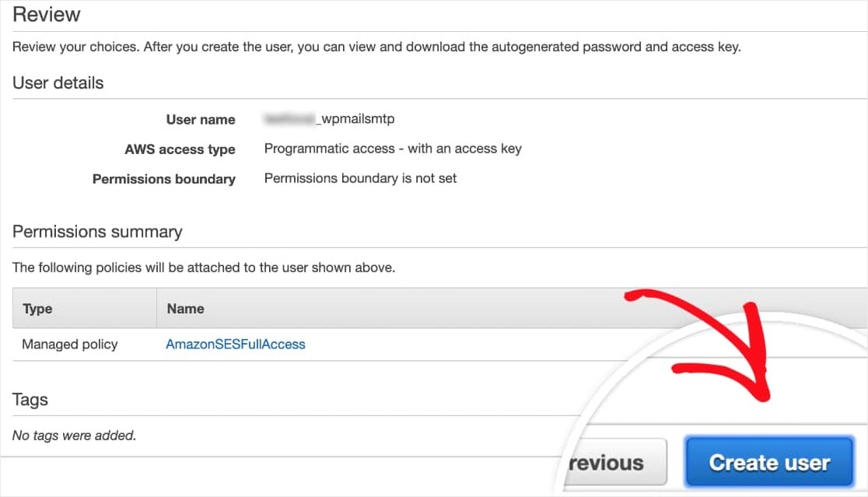Click the User name label

coord(201,119)
